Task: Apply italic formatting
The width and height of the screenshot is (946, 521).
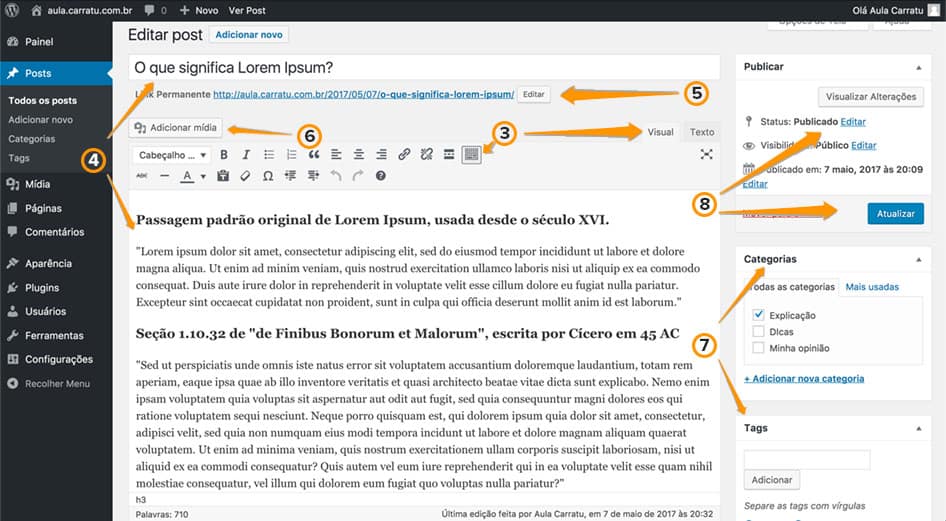Action: [246, 155]
